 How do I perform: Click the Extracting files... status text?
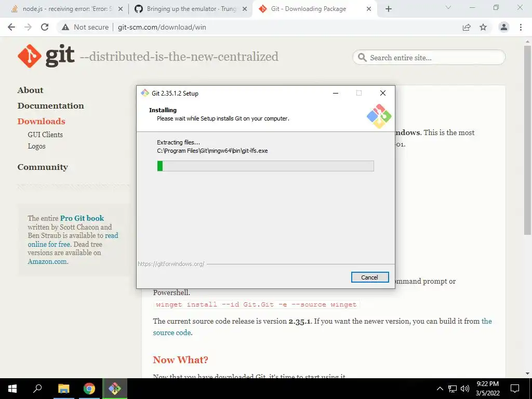point(179,142)
